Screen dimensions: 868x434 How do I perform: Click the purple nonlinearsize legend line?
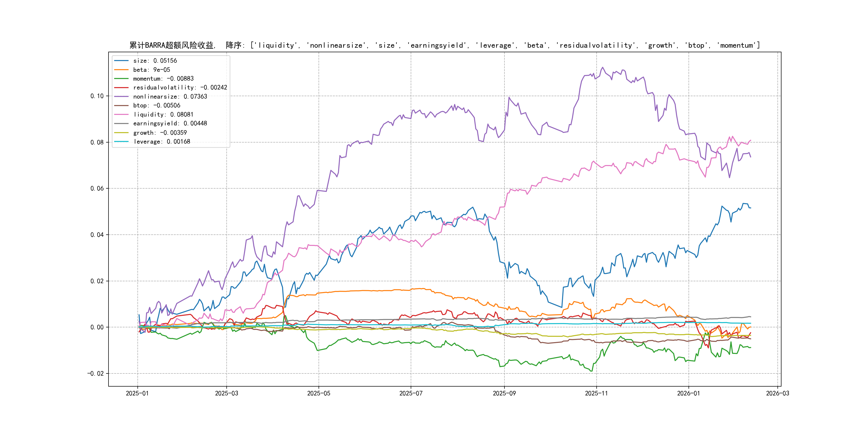[121, 97]
